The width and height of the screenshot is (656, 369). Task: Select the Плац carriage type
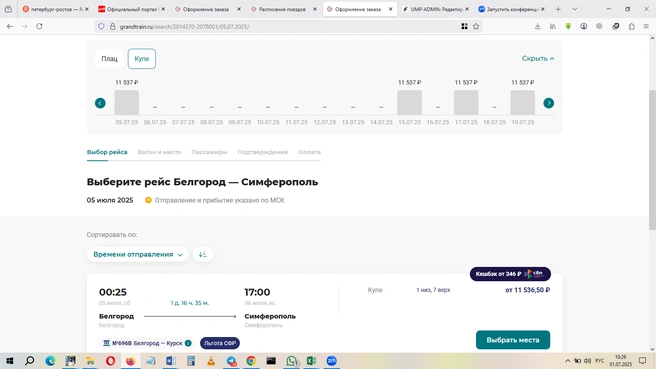point(109,59)
